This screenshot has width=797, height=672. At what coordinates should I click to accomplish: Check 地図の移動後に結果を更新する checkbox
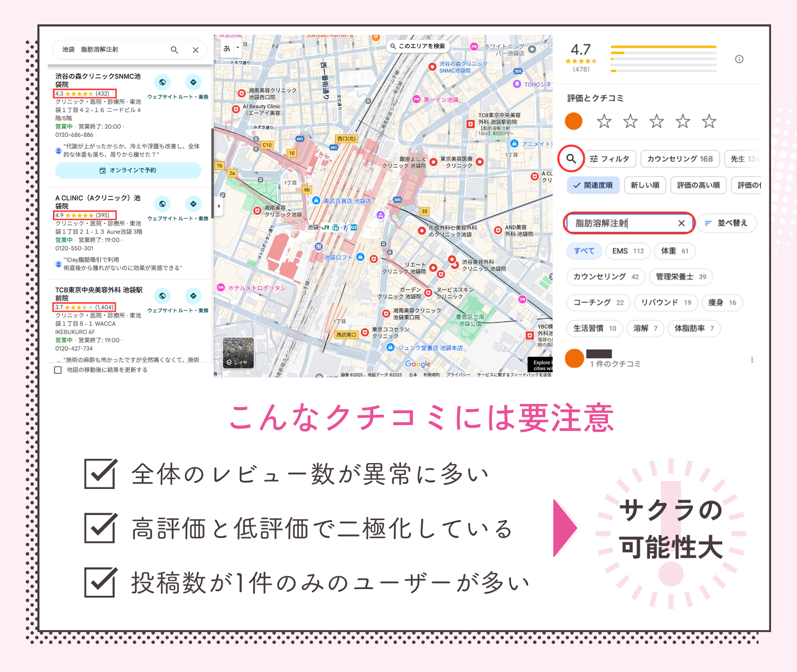[x=58, y=370]
